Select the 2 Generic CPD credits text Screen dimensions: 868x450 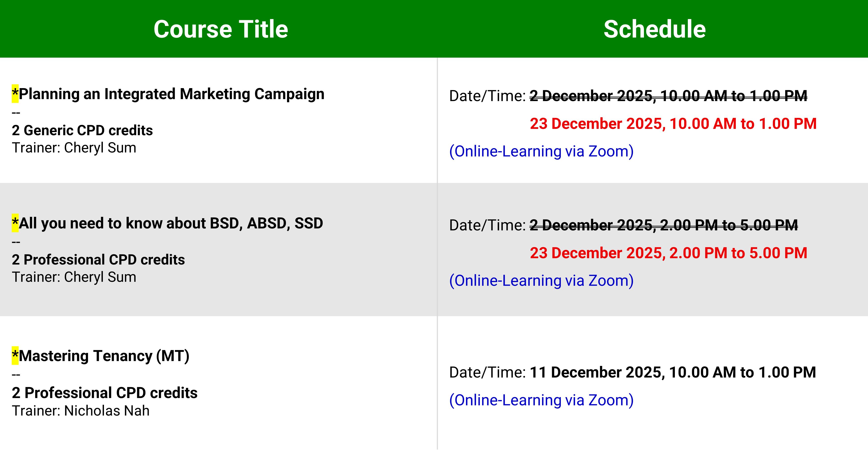click(x=82, y=130)
